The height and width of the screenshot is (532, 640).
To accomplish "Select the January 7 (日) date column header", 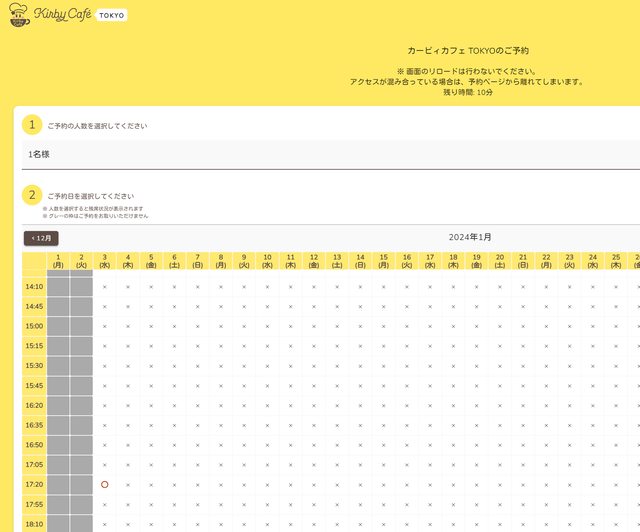I will 197,261.
